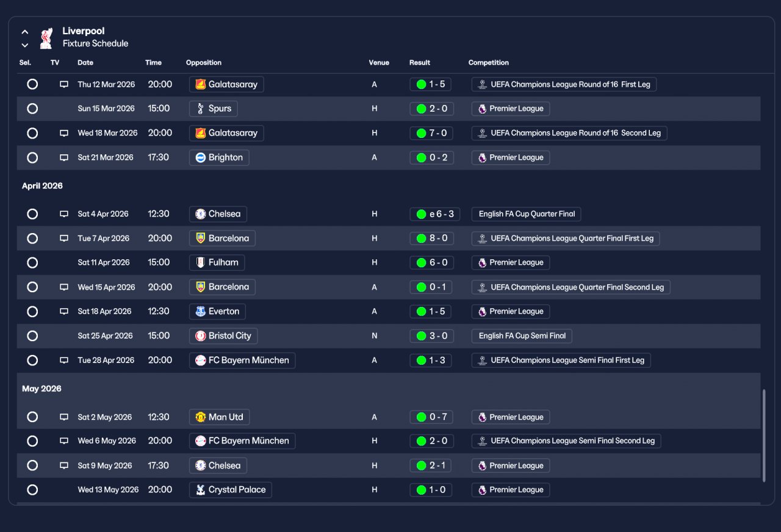This screenshot has width=781, height=532.
Task: Click the Premier League logo in the Man Utd row
Action: 483,417
